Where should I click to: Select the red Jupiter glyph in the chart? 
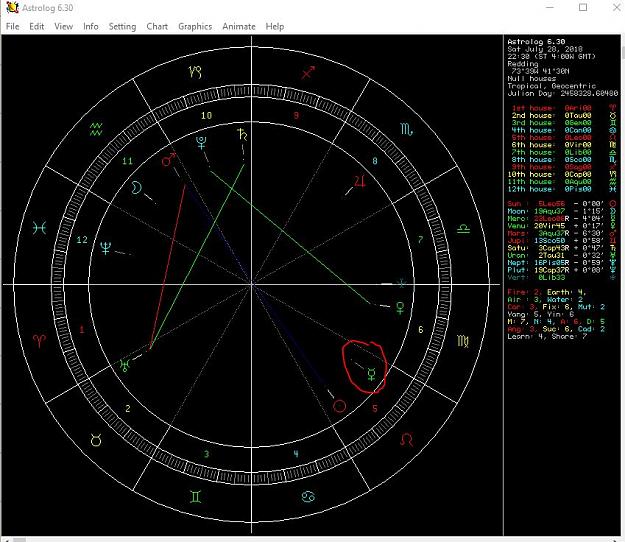pos(360,182)
